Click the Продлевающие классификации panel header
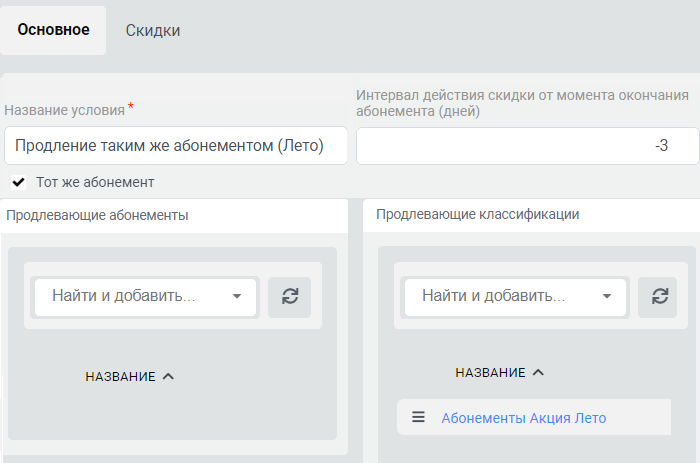This screenshot has height=463, width=700. click(531, 215)
